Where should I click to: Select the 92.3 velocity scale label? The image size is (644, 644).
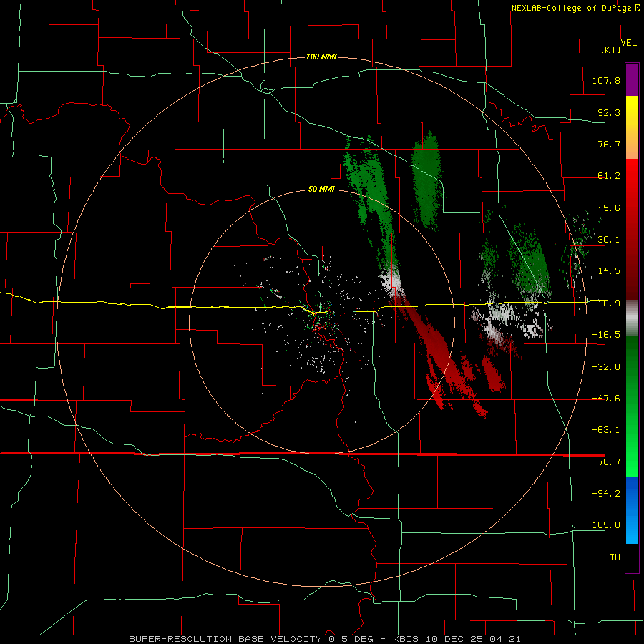(x=609, y=112)
